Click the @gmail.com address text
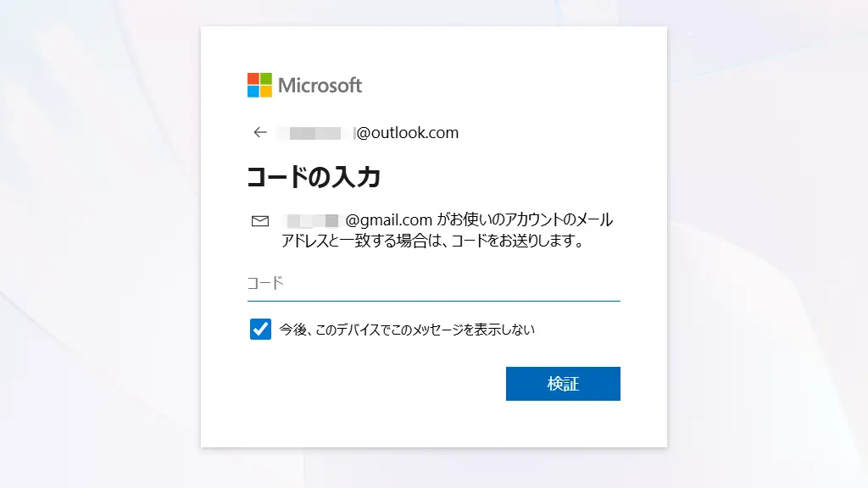This screenshot has height=488, width=868. [x=390, y=220]
